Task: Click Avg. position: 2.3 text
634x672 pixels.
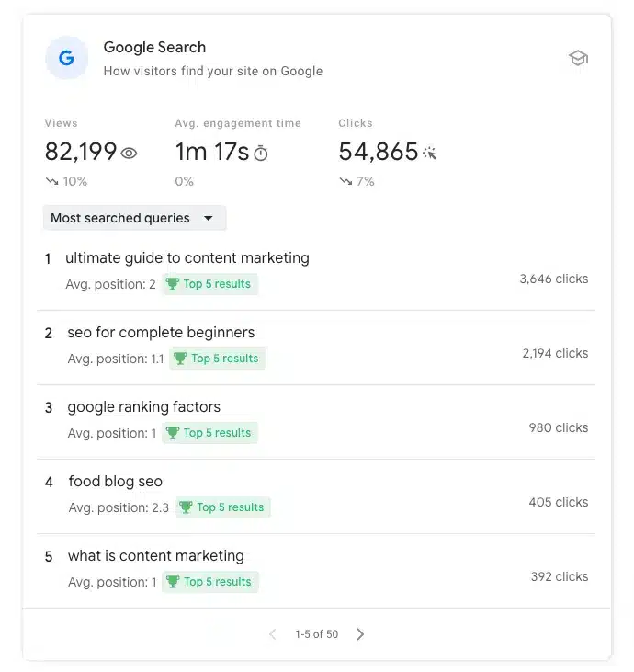Action: click(x=119, y=507)
